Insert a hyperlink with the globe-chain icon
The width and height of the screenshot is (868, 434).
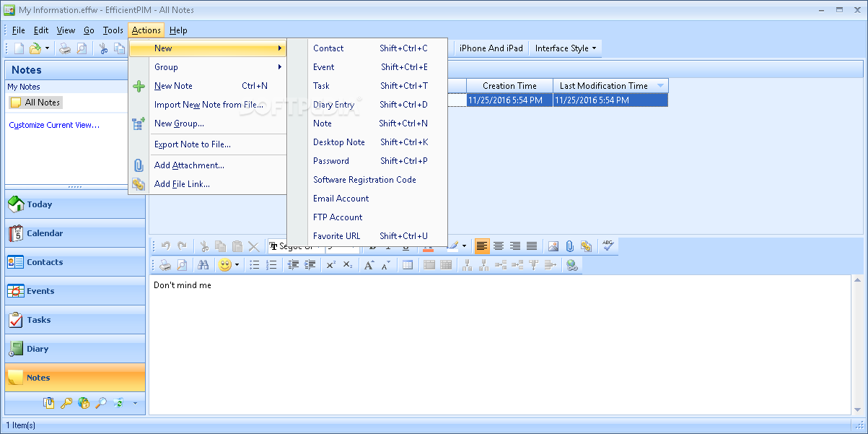coord(572,265)
